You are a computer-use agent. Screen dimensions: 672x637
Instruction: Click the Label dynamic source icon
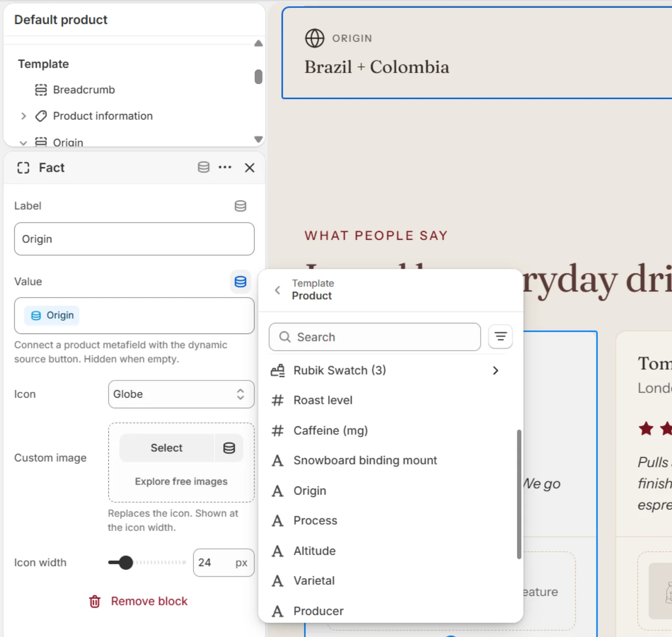pyautogui.click(x=241, y=206)
